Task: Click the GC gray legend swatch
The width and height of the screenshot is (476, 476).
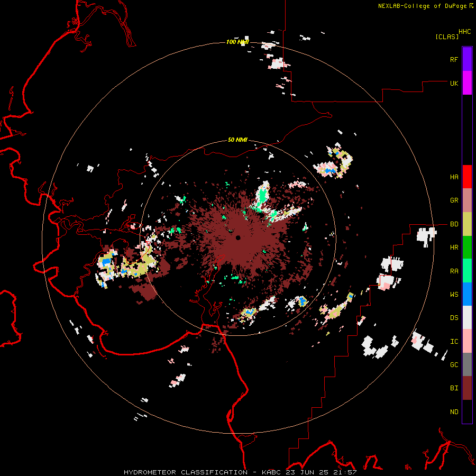Action: tap(467, 364)
